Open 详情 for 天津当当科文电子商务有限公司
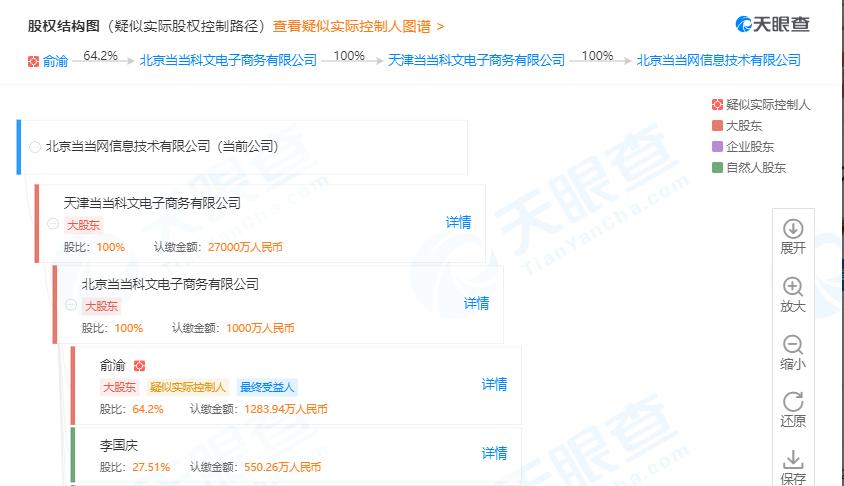The height and width of the screenshot is (486, 844). [x=458, y=222]
